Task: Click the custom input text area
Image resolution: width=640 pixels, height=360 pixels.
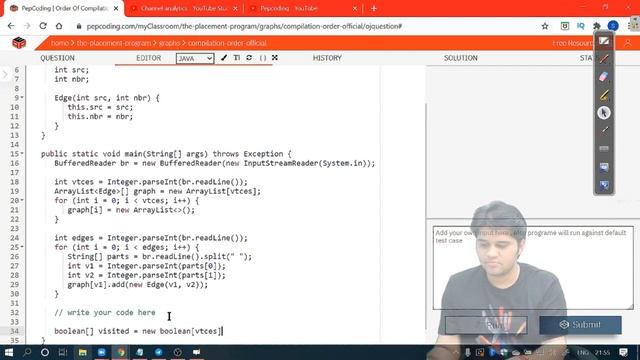Action: click(533, 268)
